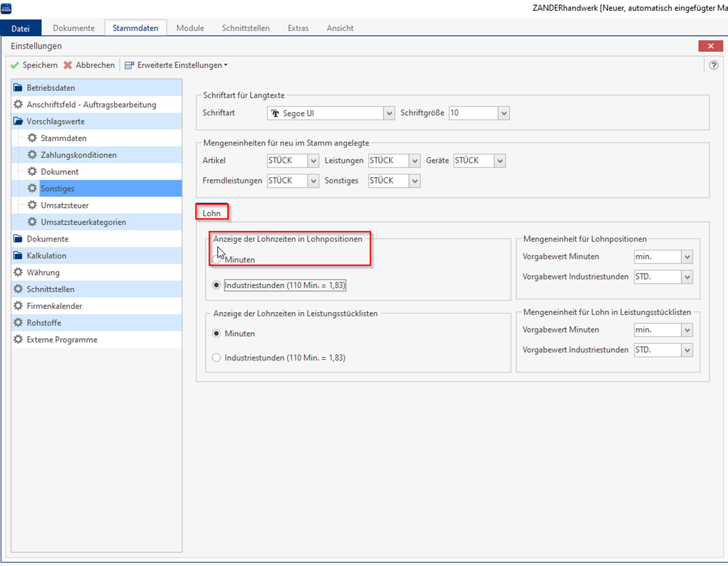The height and width of the screenshot is (566, 728).
Task: Click the Kalkulation folder icon
Action: (x=18, y=256)
